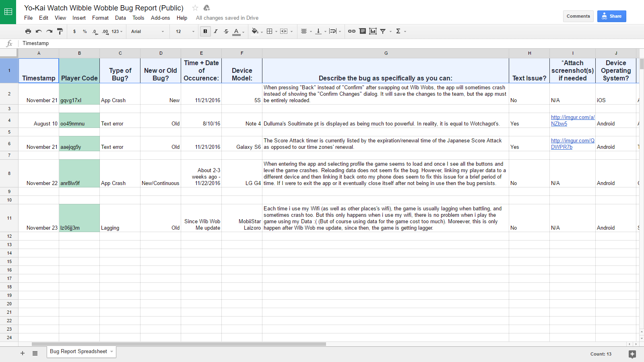Click the format as currency icon
Viewport: 644px width, 362px height.
coord(74,31)
